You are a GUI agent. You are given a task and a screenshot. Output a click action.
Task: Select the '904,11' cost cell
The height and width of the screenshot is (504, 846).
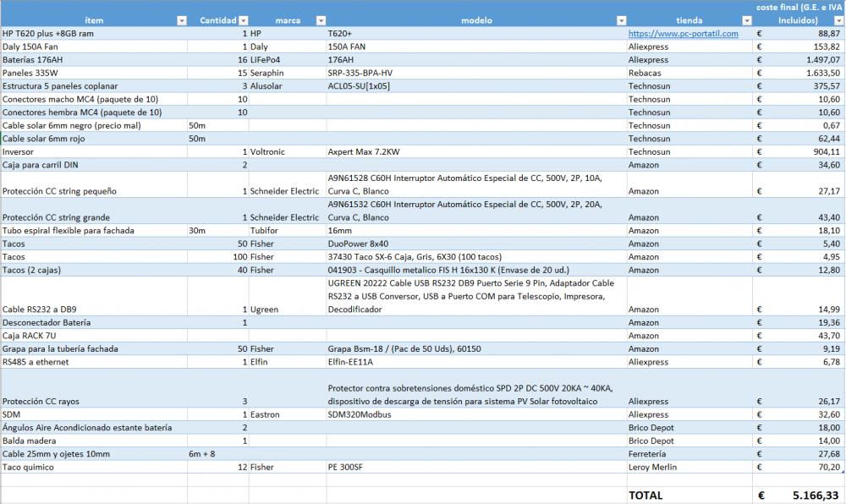coord(799,152)
